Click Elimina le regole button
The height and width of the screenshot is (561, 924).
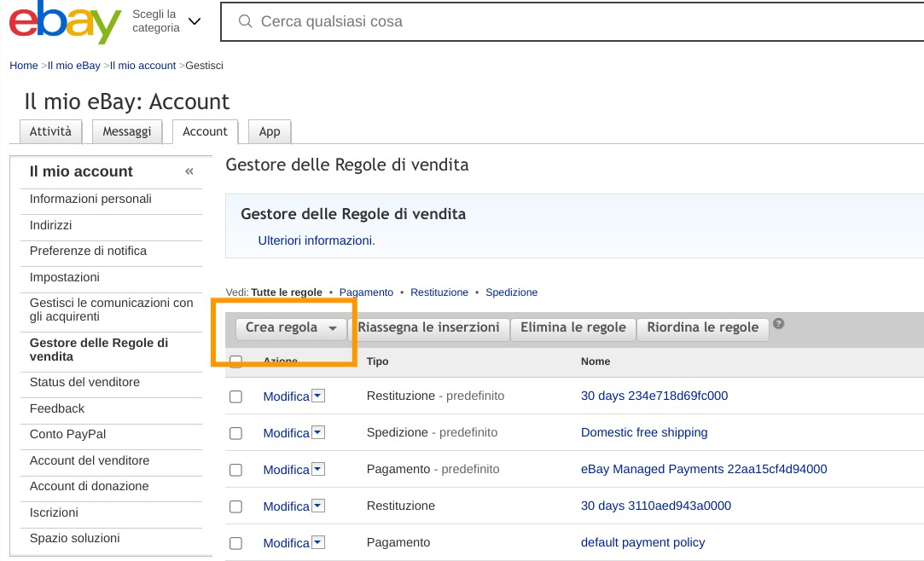(572, 328)
